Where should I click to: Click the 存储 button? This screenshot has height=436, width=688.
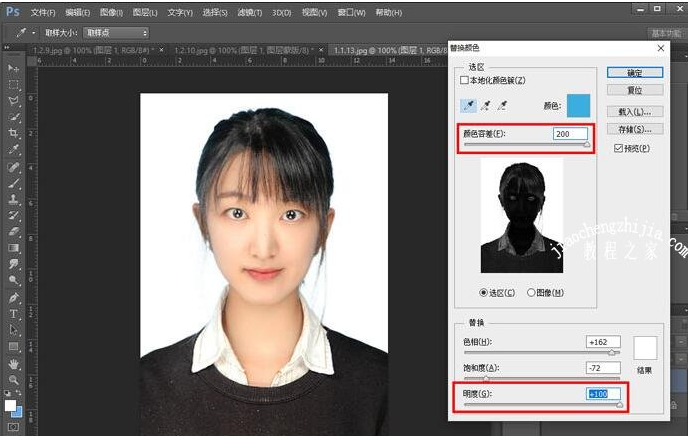pyautogui.click(x=635, y=129)
